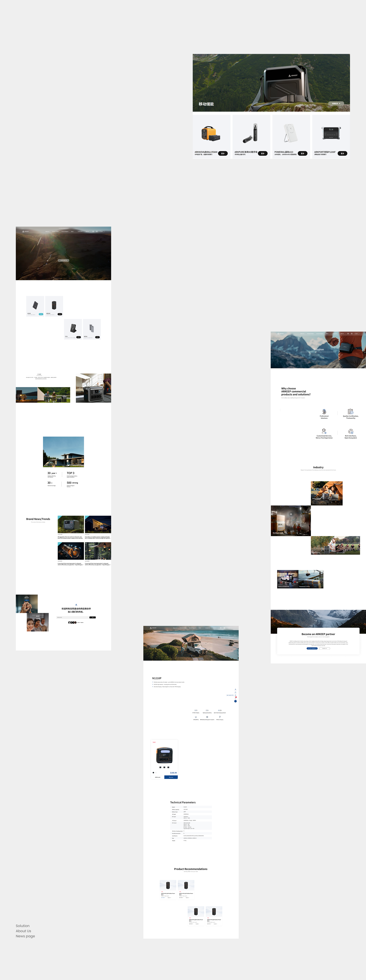
Task: Open the English language dropdown on product page
Action: [x=230, y=628]
